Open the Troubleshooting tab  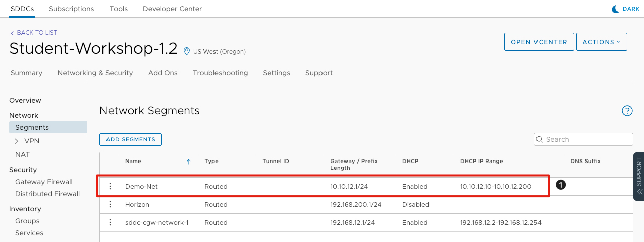click(x=220, y=73)
